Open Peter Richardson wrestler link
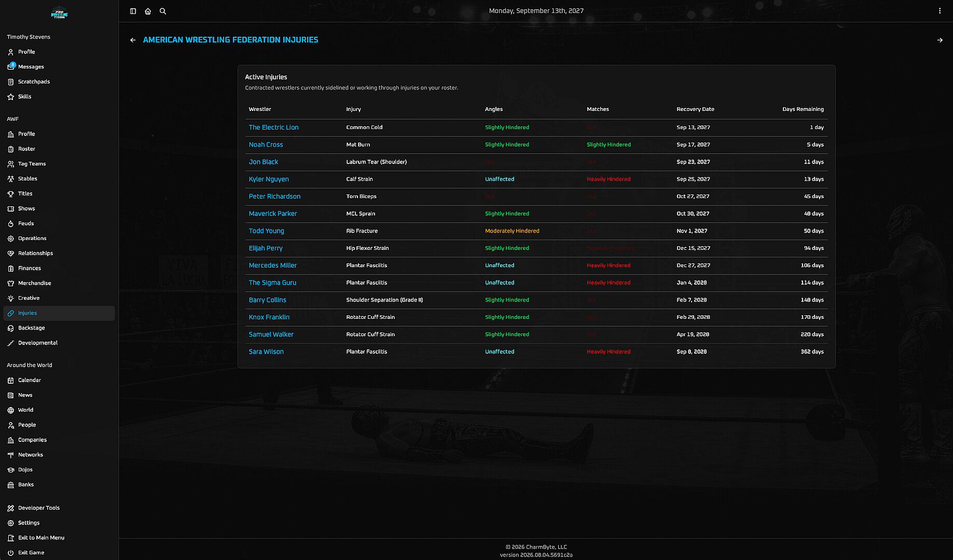Image resolution: width=953 pixels, height=560 pixels. pyautogui.click(x=274, y=197)
